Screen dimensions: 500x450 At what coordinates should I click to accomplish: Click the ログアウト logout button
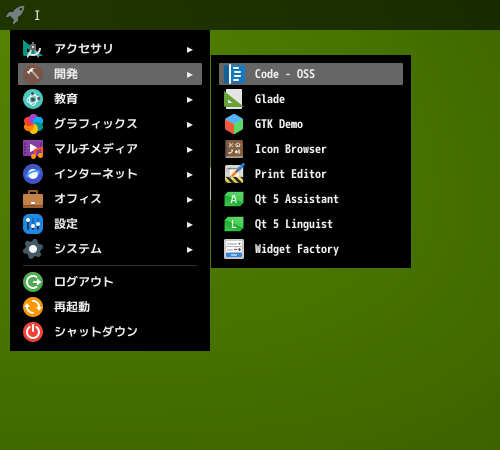(110, 282)
